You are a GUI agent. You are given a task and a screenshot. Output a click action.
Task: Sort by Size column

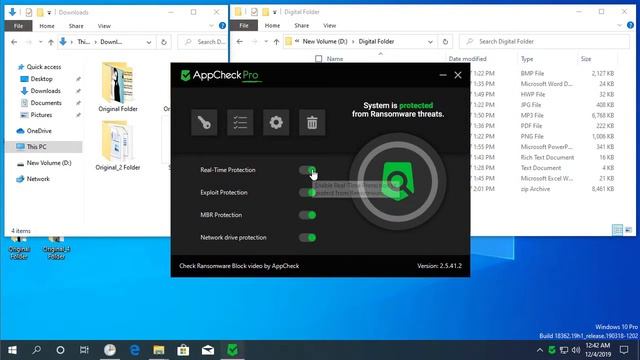(586, 59)
